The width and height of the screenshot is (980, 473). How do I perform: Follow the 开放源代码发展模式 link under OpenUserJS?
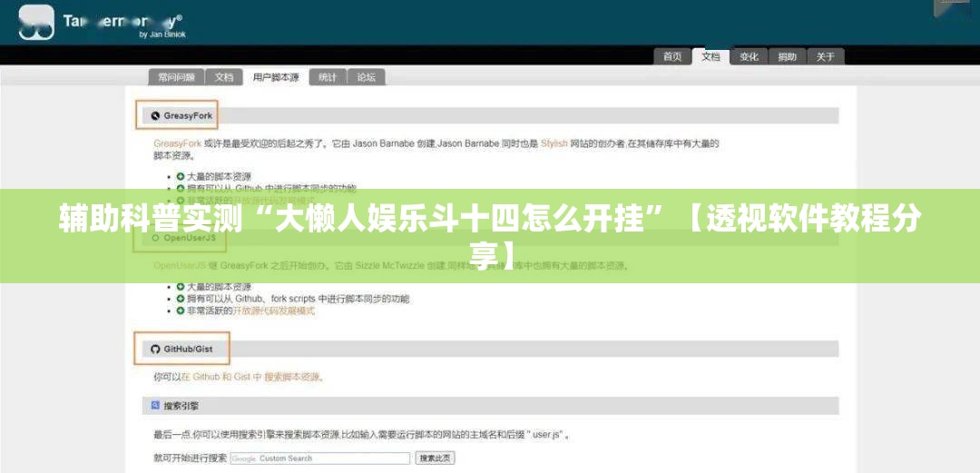(x=274, y=310)
